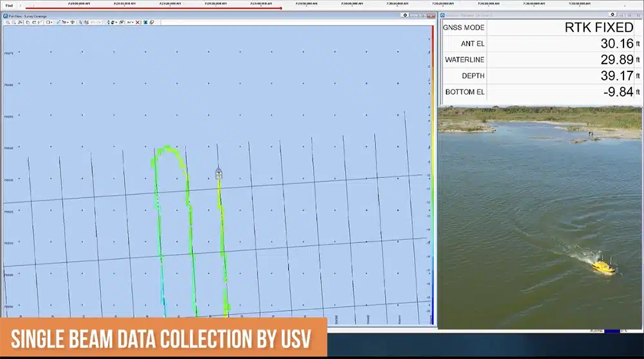Click the zoom out magnifier icon
The height and width of the screenshot is (359, 644).
pyautogui.click(x=14, y=23)
